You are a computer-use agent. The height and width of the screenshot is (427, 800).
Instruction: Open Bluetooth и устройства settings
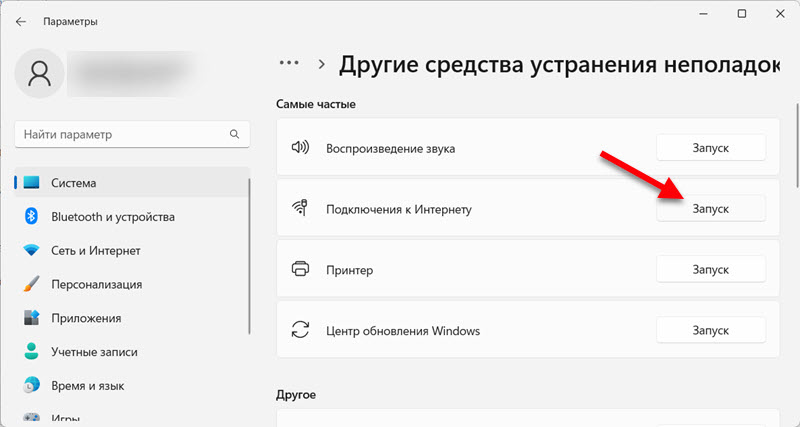pos(132,217)
